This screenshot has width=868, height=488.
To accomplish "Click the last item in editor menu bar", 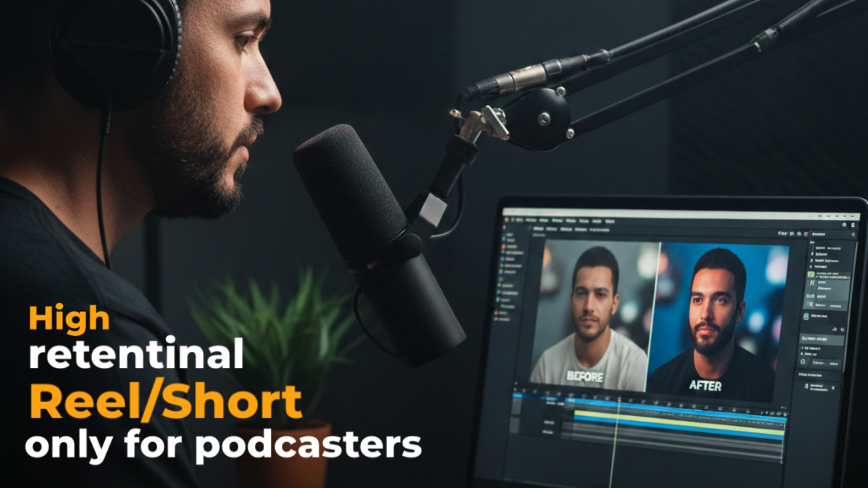I will point(610,221).
